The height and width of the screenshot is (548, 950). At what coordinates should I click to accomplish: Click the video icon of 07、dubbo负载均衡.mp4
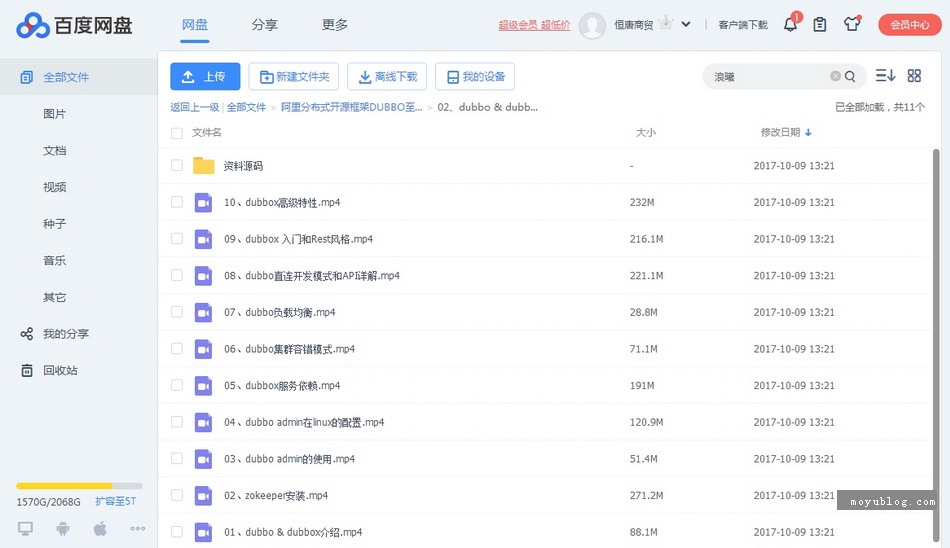coord(203,312)
